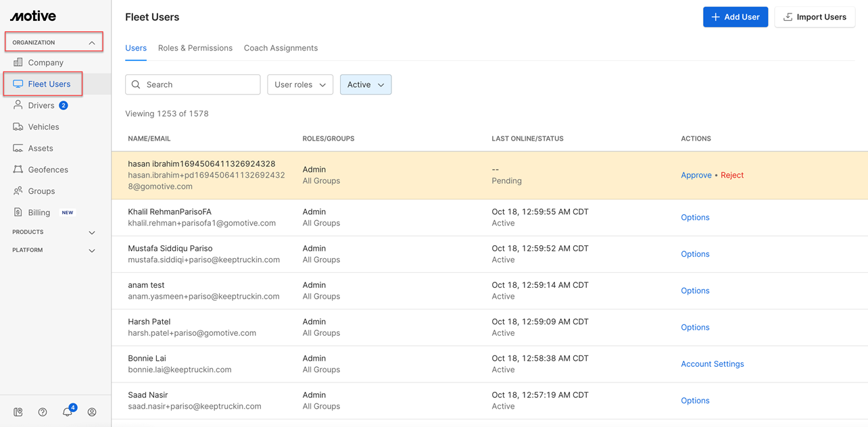Open notifications bell icon
The image size is (868, 427).
tap(68, 412)
